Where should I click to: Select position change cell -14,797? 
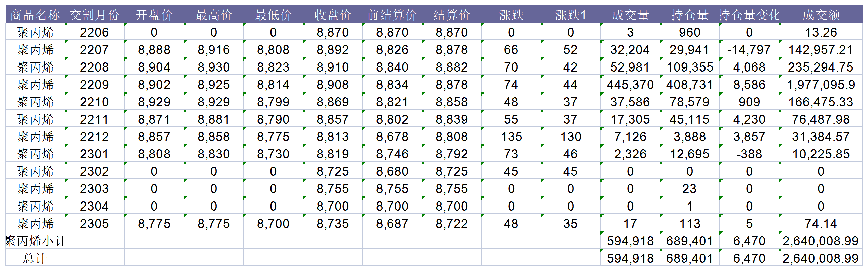pyautogui.click(x=749, y=50)
